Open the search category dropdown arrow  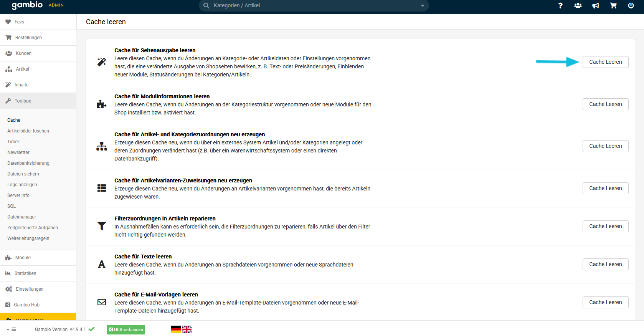click(x=423, y=6)
